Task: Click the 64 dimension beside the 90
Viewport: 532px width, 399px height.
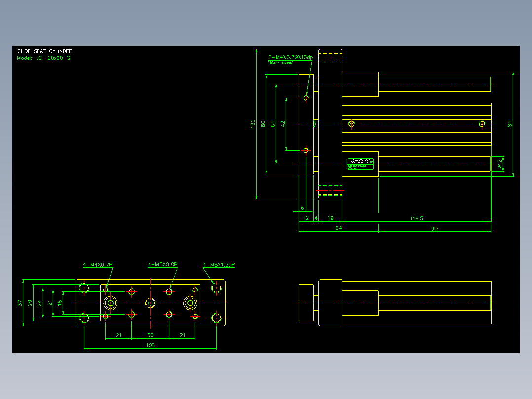Action: [x=338, y=228]
